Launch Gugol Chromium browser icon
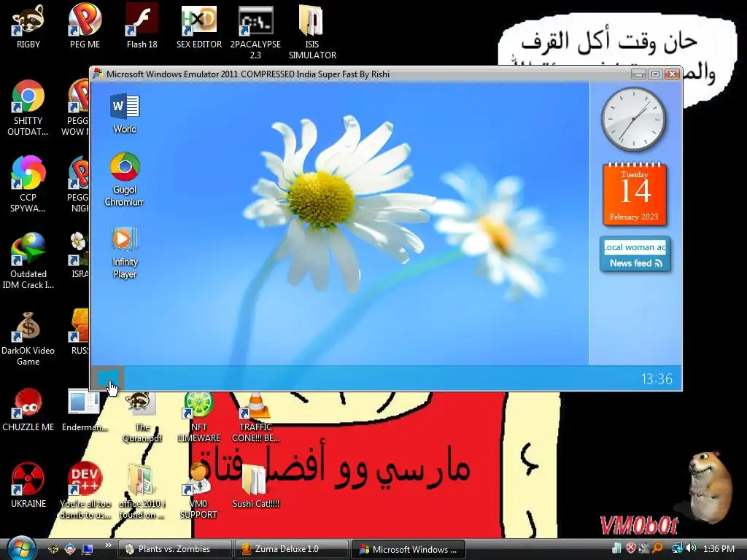Viewport: 747px width, 560px height. tap(125, 179)
